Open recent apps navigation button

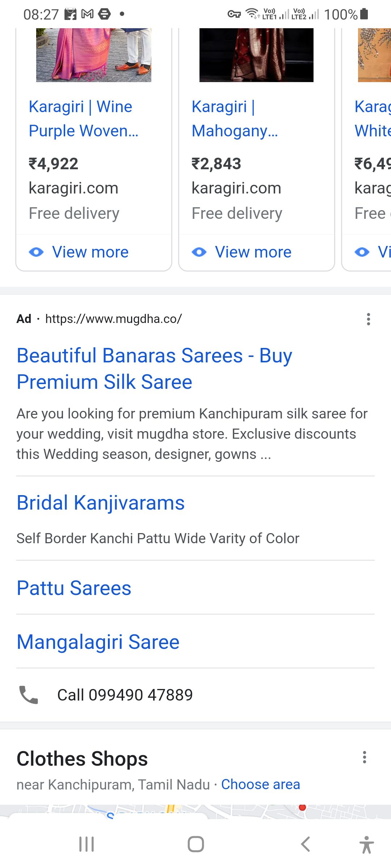(87, 844)
